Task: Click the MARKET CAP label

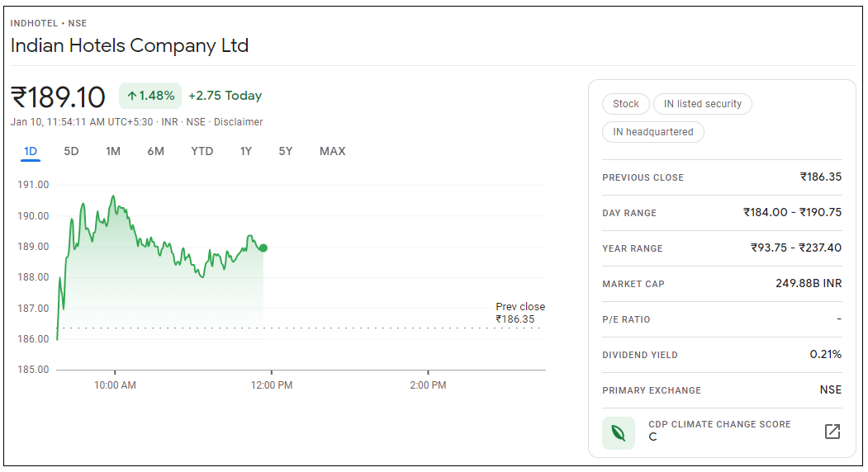Action: (633, 284)
